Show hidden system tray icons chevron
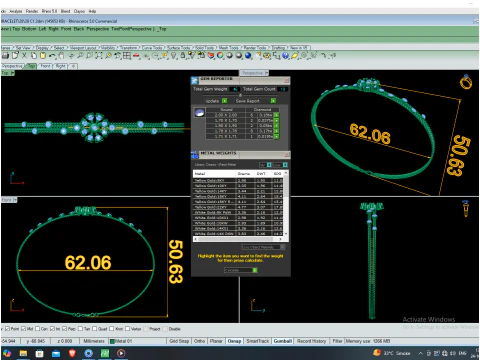 421,353
